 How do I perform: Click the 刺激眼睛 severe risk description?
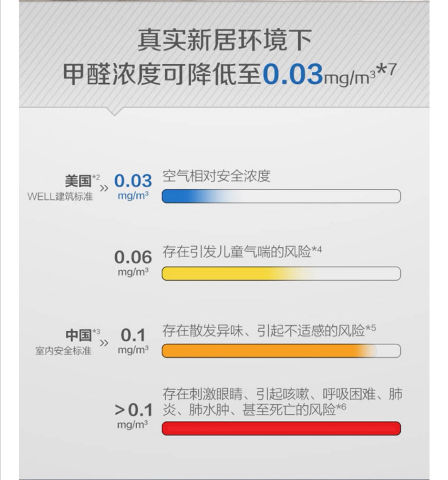(x=282, y=402)
